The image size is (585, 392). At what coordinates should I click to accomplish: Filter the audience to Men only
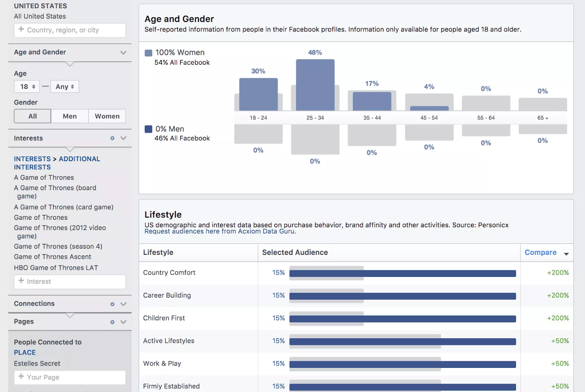tap(69, 116)
